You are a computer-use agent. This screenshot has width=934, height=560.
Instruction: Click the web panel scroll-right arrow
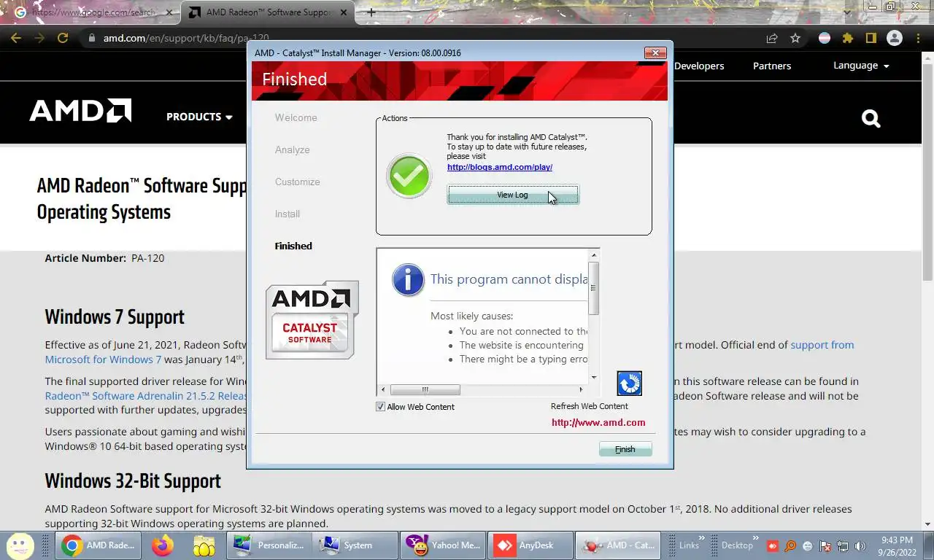pos(582,389)
